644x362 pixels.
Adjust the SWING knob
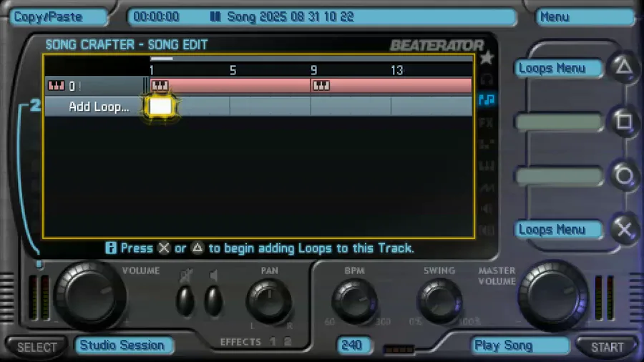click(x=439, y=302)
